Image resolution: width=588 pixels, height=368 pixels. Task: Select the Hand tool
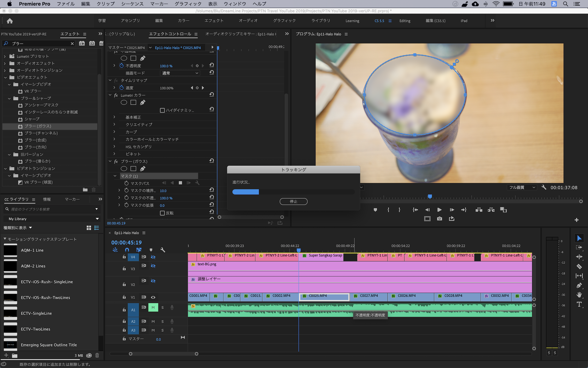pyautogui.click(x=579, y=295)
